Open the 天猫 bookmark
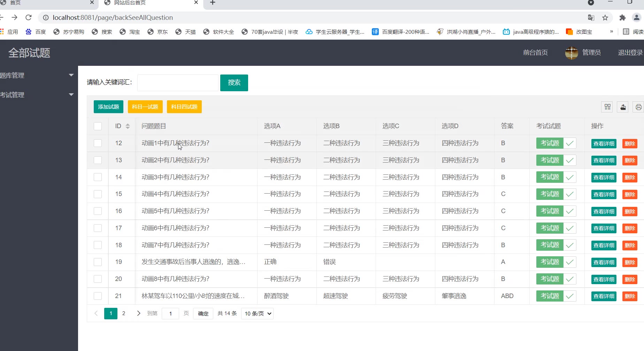 coord(185,32)
